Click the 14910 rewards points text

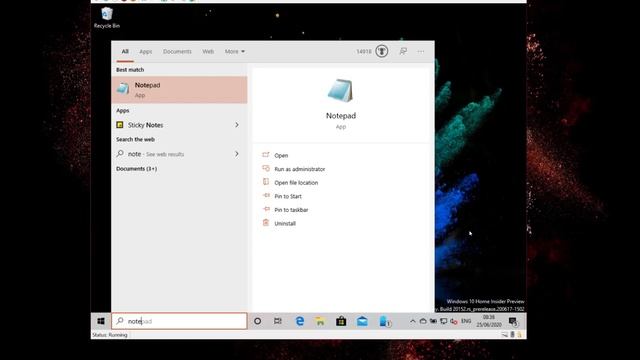coord(364,51)
